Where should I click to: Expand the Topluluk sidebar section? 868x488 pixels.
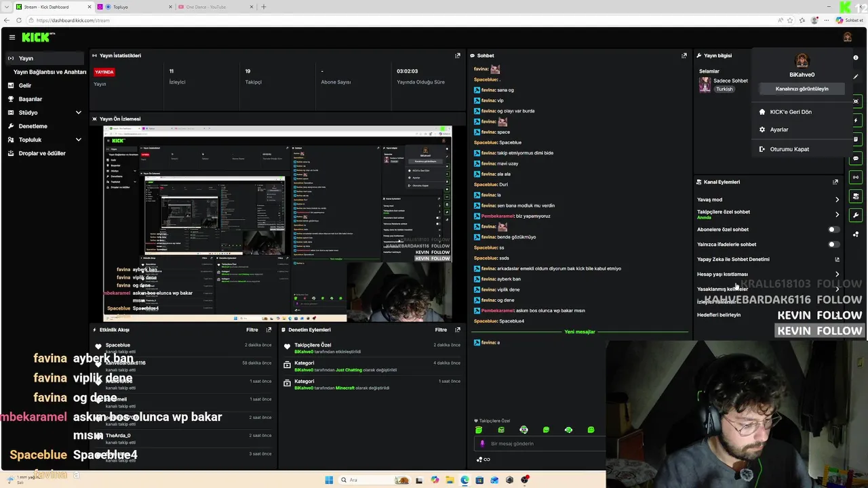78,140
